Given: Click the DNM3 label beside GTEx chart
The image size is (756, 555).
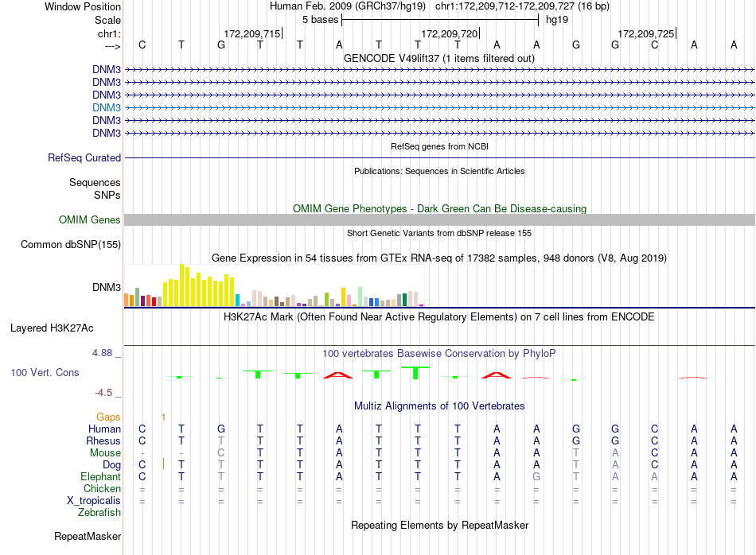Looking at the screenshot, I should [107, 287].
